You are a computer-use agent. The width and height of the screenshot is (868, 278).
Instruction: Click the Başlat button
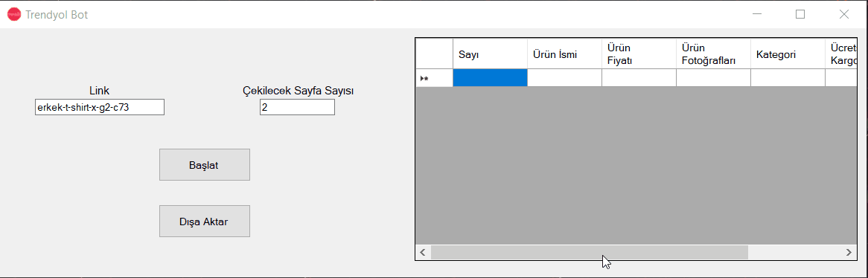click(x=204, y=165)
